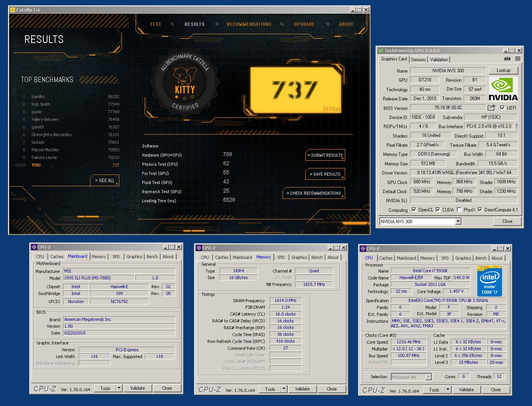Click the CPU-Z Memory window title icon
Image resolution: width=532 pixels, height=406 pixels.
tap(199, 248)
